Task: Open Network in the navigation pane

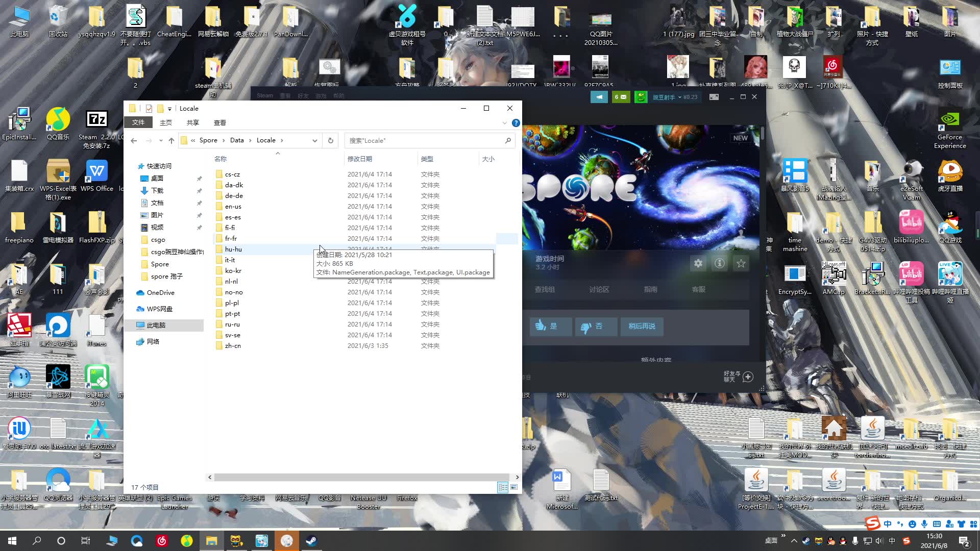Action: (x=153, y=341)
